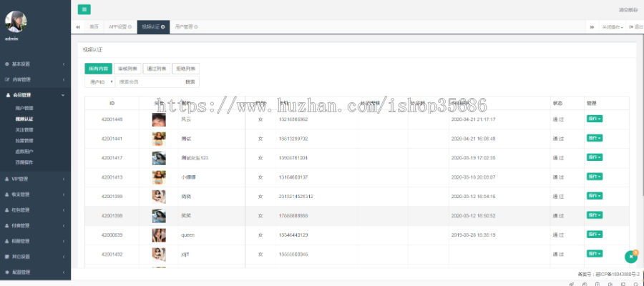Click the gear icon beside 基本设置

click(7, 64)
